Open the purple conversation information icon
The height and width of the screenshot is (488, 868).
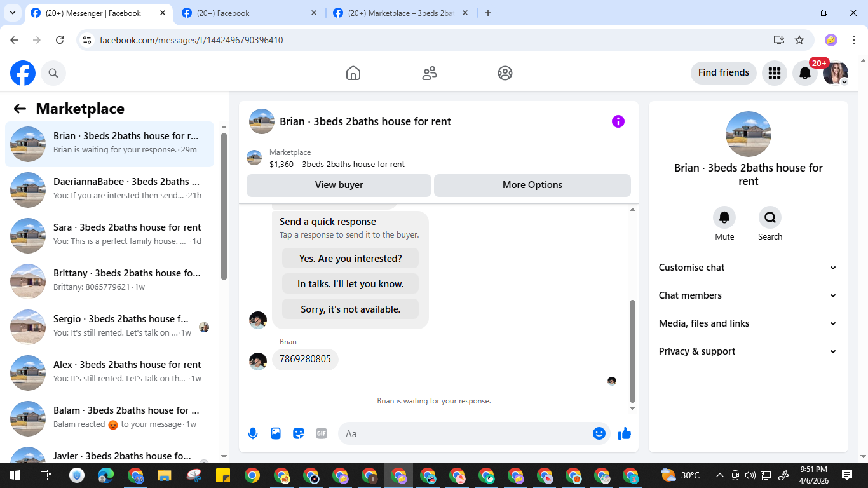[x=618, y=121]
